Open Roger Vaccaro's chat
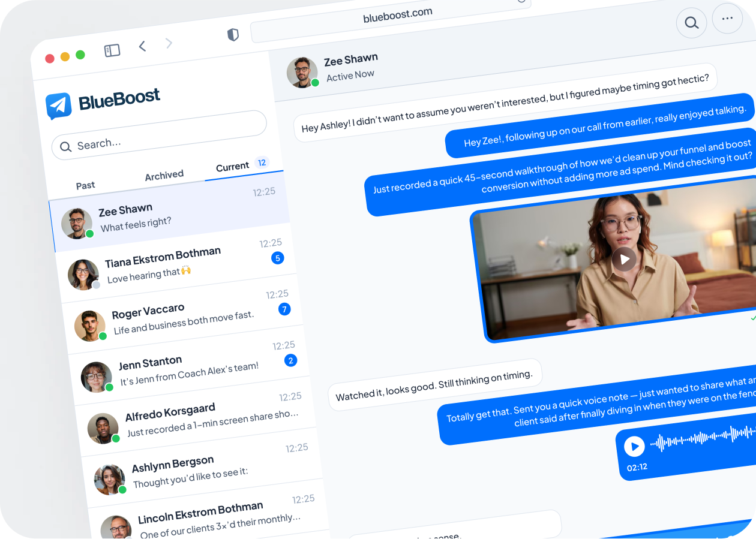The height and width of the screenshot is (539, 756). point(180,315)
